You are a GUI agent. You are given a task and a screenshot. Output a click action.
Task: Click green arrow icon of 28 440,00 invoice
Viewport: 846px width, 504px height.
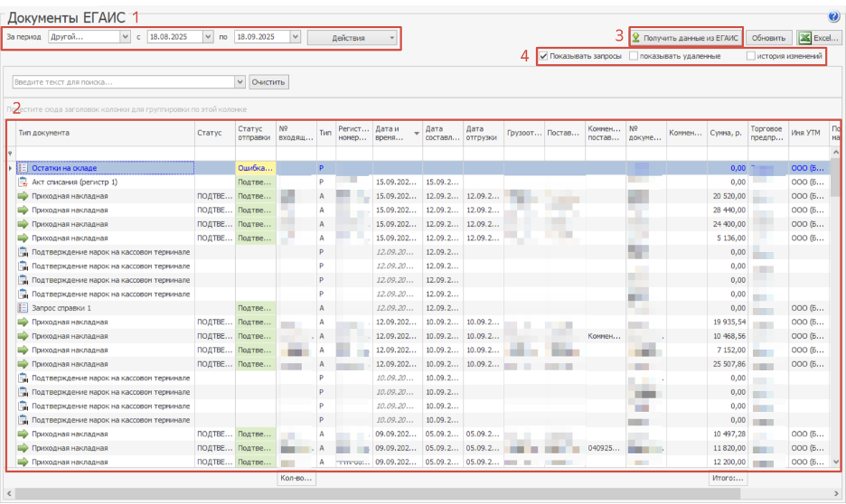[23, 210]
